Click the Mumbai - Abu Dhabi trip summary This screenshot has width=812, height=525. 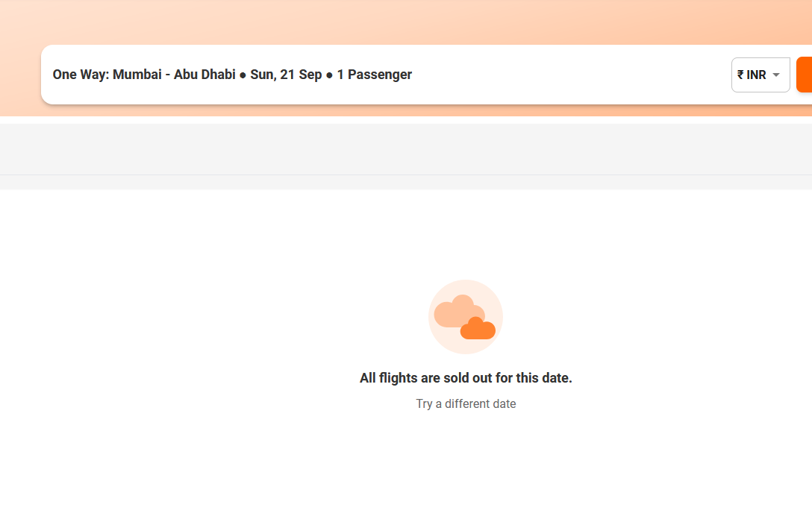click(x=232, y=75)
